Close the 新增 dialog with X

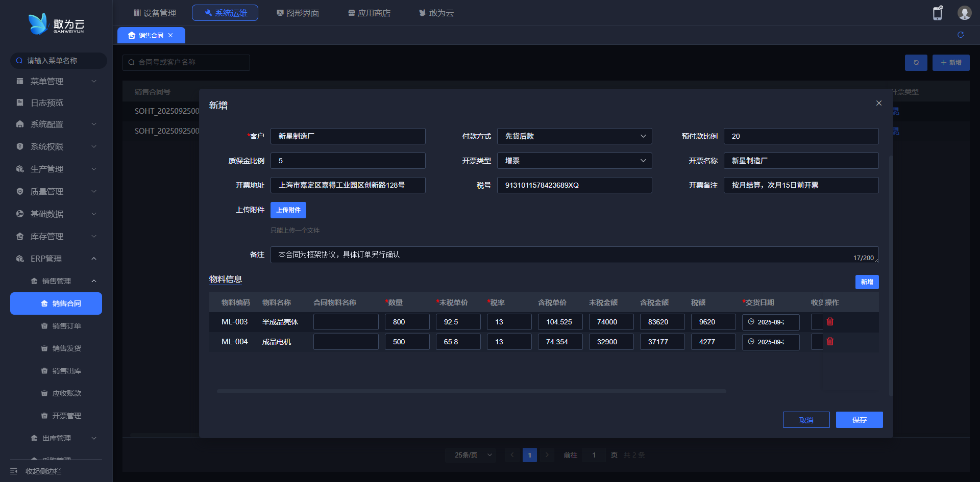[x=878, y=103]
